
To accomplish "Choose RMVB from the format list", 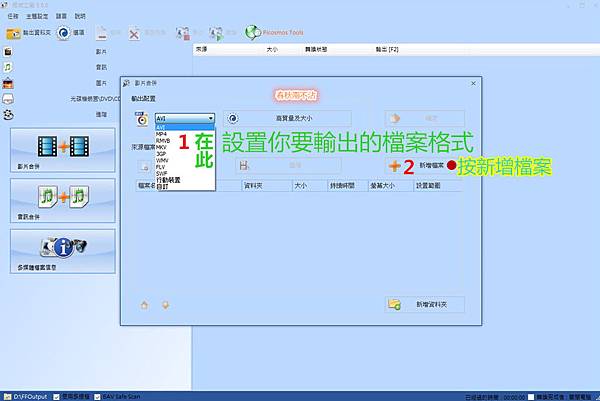I will coord(185,140).
